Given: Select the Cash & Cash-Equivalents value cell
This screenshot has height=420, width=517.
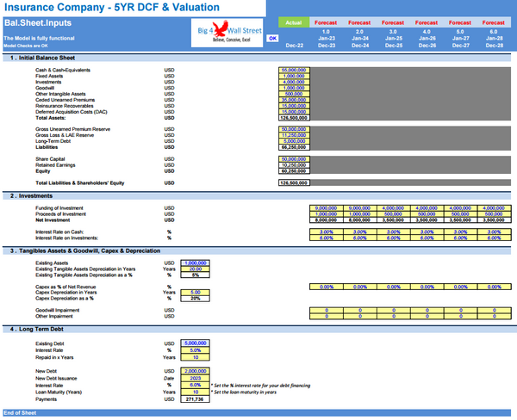Looking at the screenshot, I should [294, 70].
